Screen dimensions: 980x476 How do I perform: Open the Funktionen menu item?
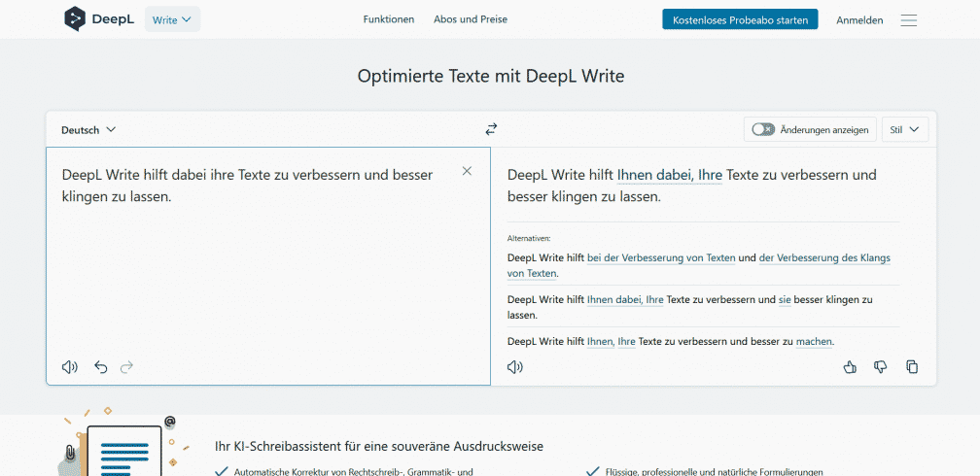(389, 19)
